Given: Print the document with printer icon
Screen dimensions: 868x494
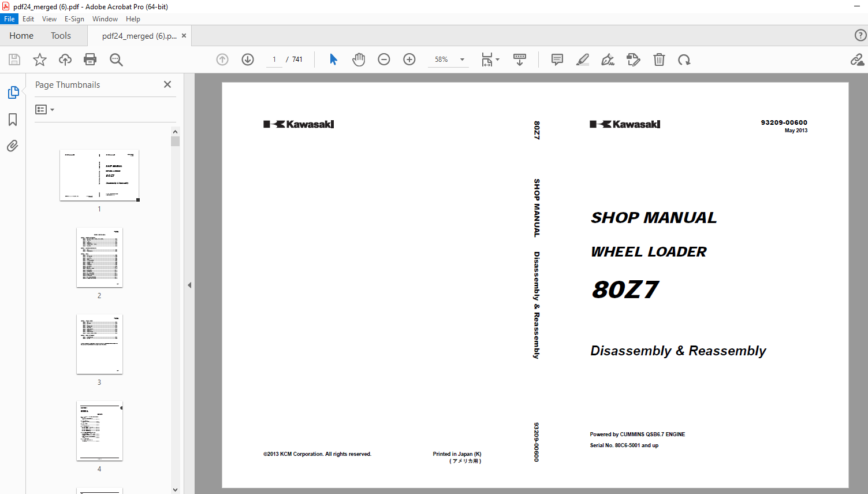Looking at the screenshot, I should [90, 60].
